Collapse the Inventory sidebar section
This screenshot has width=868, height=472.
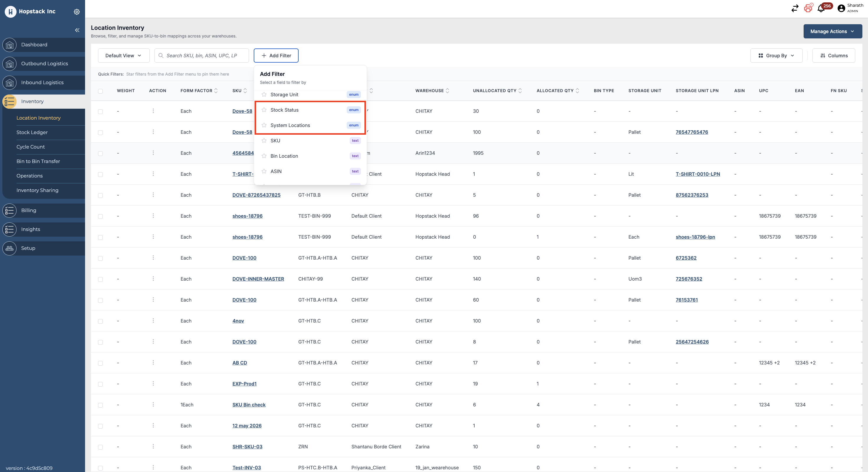(x=43, y=101)
